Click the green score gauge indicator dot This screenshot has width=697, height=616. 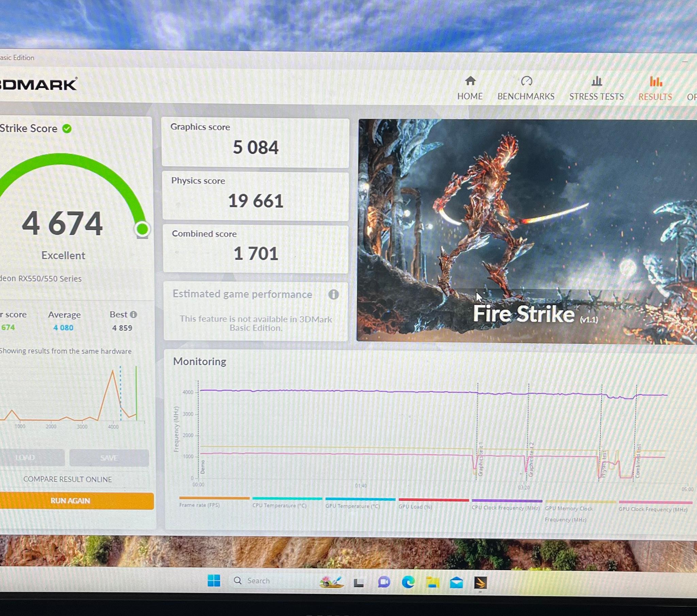[x=142, y=229]
